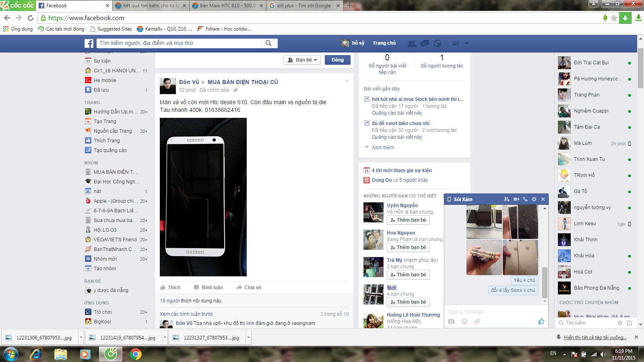Image resolution: width=644 pixels, height=362 pixels.
Task: Send thumbs-up like in chat
Action: pyautogui.click(x=541, y=321)
